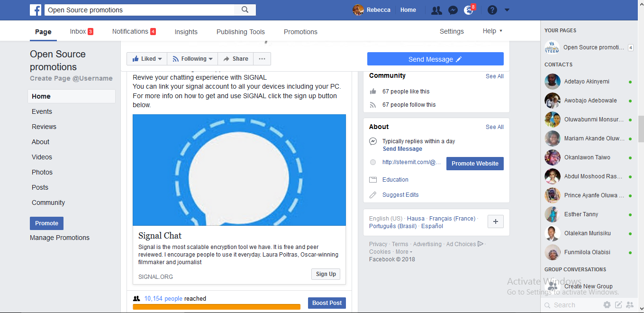Viewport: 644px width, 313px height.
Task: Open the Notifications tab
Action: click(x=134, y=31)
